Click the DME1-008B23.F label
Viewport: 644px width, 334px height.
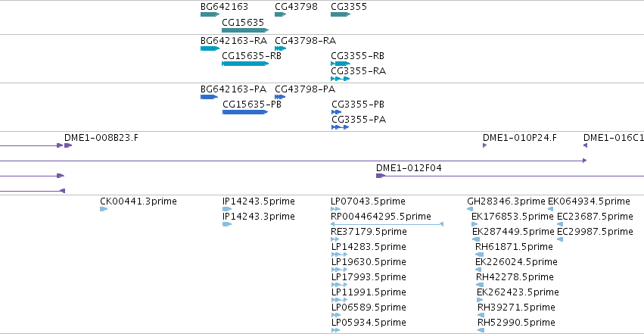pyautogui.click(x=101, y=138)
